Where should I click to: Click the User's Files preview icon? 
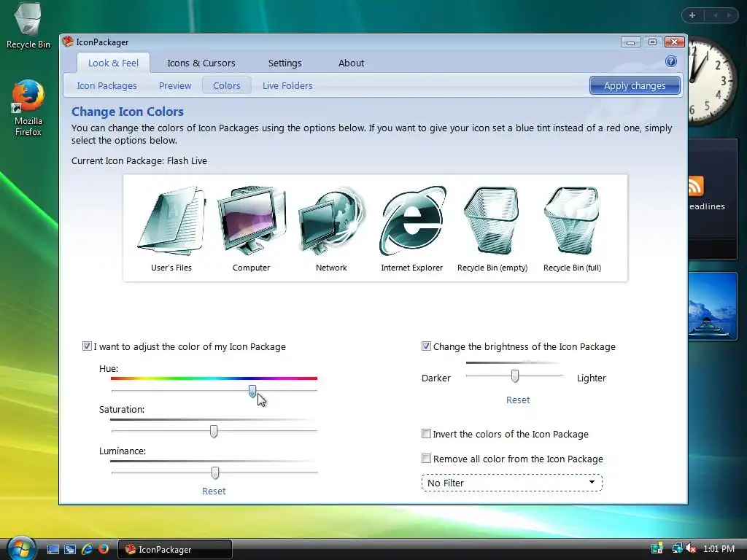click(171, 221)
